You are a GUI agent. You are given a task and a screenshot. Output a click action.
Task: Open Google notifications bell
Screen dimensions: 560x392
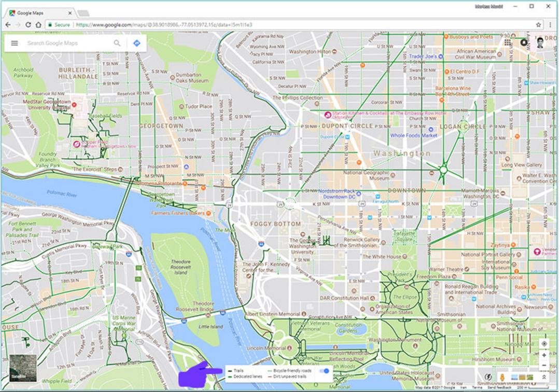[x=524, y=43]
